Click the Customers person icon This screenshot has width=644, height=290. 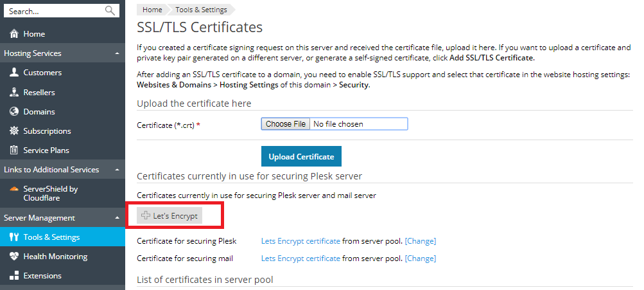pyautogui.click(x=14, y=73)
